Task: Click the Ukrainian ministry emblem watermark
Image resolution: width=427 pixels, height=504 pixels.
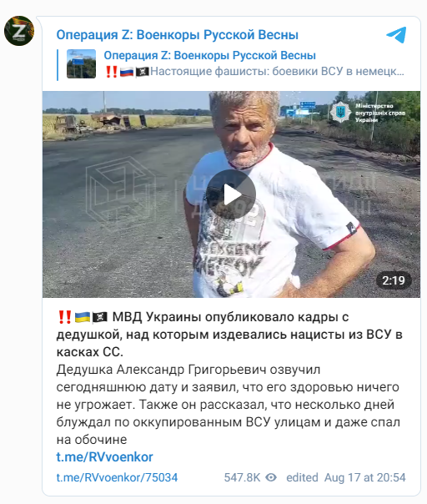Action: tap(341, 112)
